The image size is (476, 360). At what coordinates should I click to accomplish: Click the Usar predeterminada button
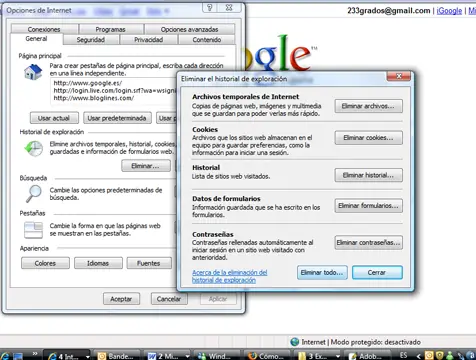tap(117, 118)
